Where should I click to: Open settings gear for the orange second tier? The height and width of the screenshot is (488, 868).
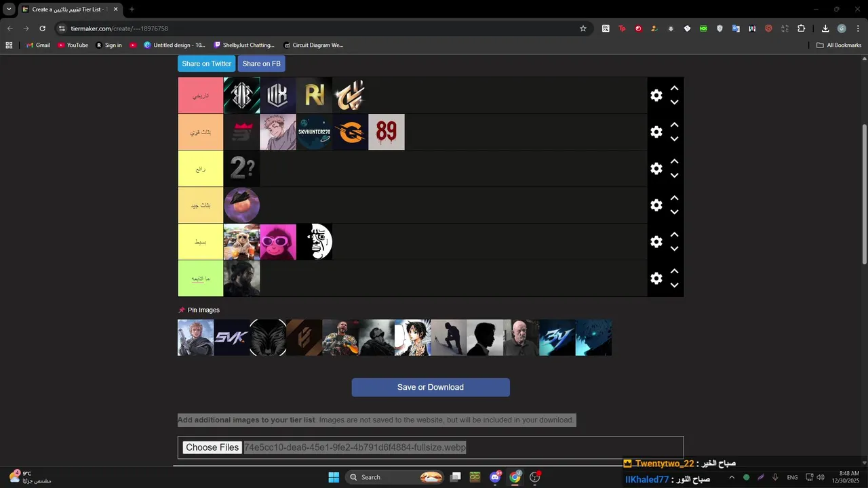[x=656, y=132]
